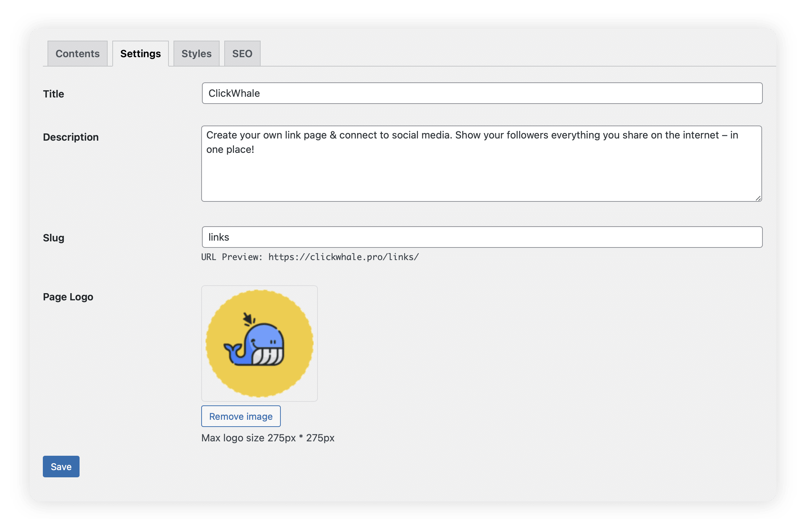Click the Page Logo label
806x532 pixels.
click(68, 297)
